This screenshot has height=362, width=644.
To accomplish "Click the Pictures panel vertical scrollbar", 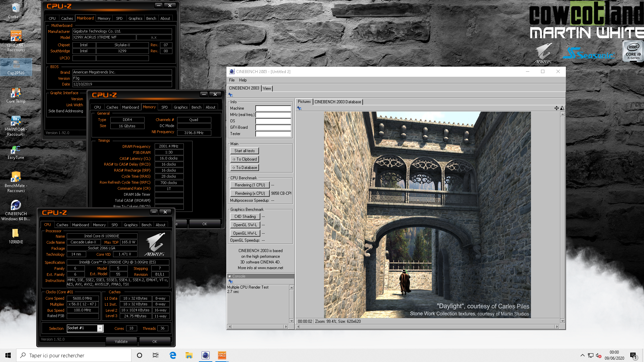I will [562, 218].
